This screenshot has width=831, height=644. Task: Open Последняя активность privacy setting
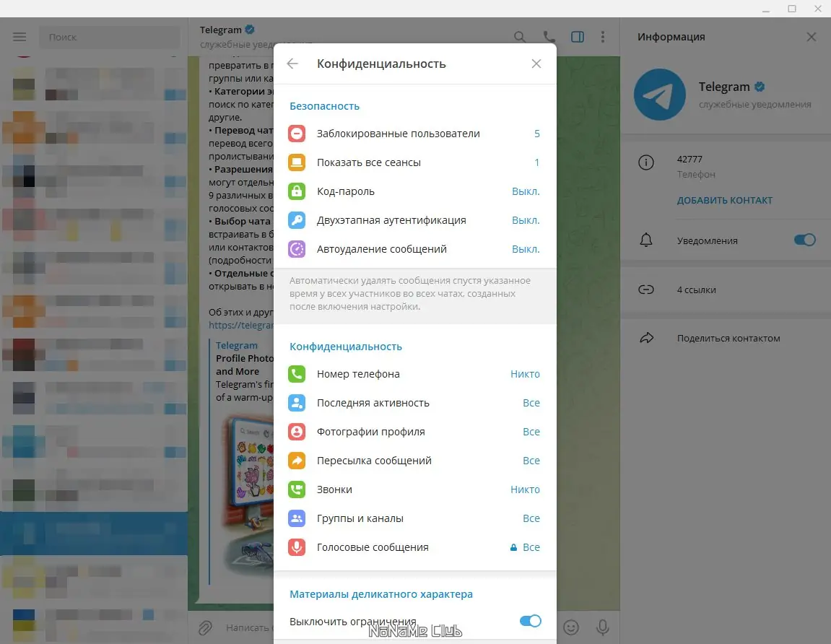click(415, 403)
